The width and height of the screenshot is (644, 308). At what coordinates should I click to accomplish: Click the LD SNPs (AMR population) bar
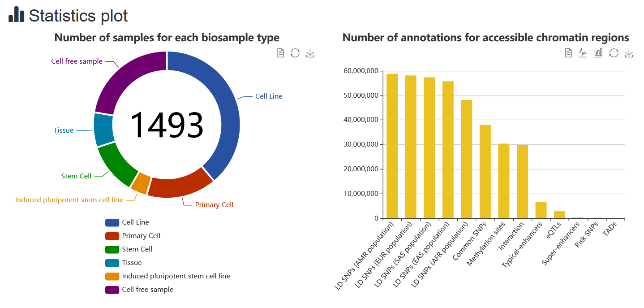[392, 146]
